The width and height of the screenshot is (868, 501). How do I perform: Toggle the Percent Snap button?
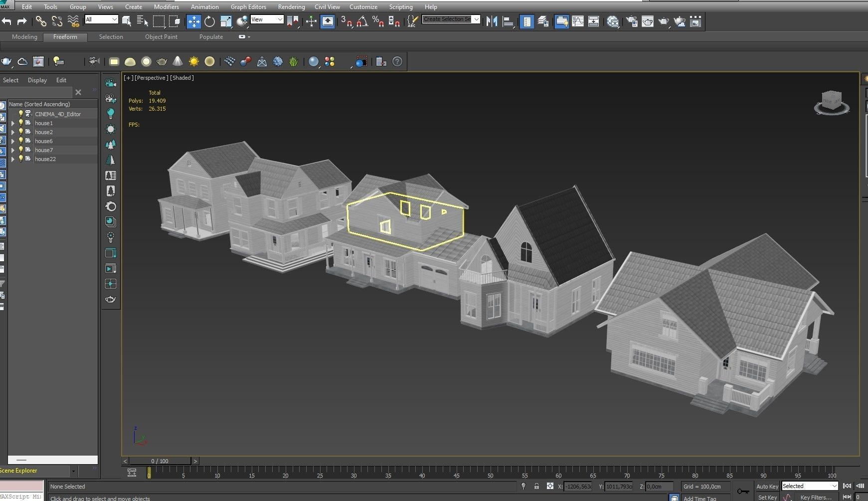pyautogui.click(x=378, y=21)
